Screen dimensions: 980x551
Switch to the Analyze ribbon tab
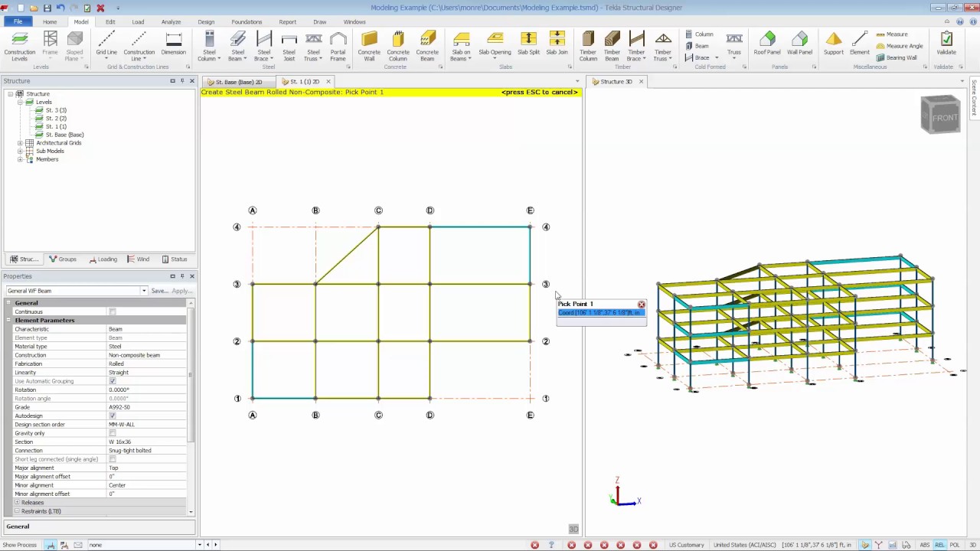click(171, 21)
